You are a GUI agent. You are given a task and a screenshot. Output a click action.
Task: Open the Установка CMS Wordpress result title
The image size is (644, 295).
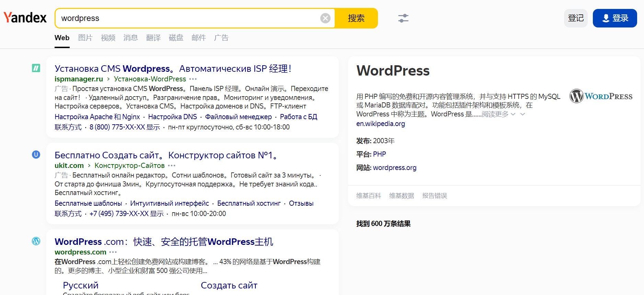[x=173, y=69]
